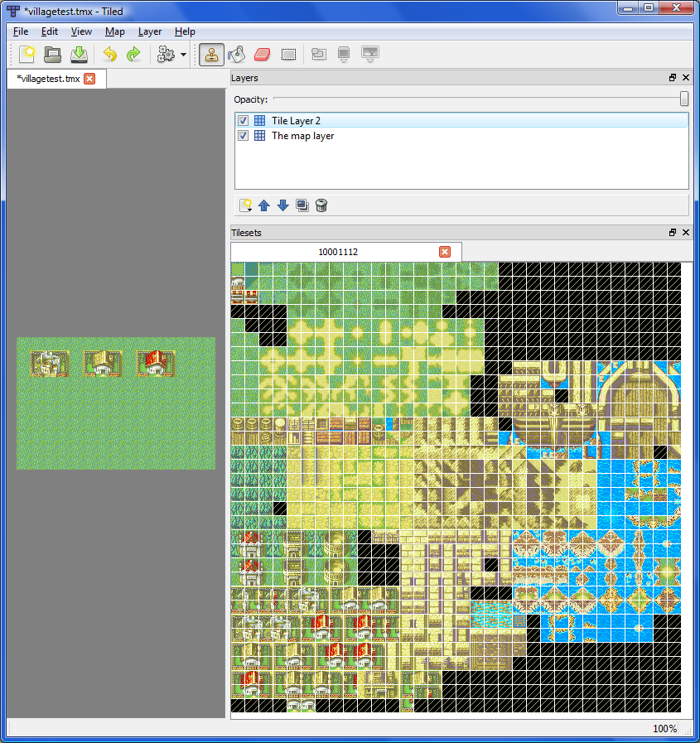
Task: Click the Redo arrow icon
Action: (133, 54)
